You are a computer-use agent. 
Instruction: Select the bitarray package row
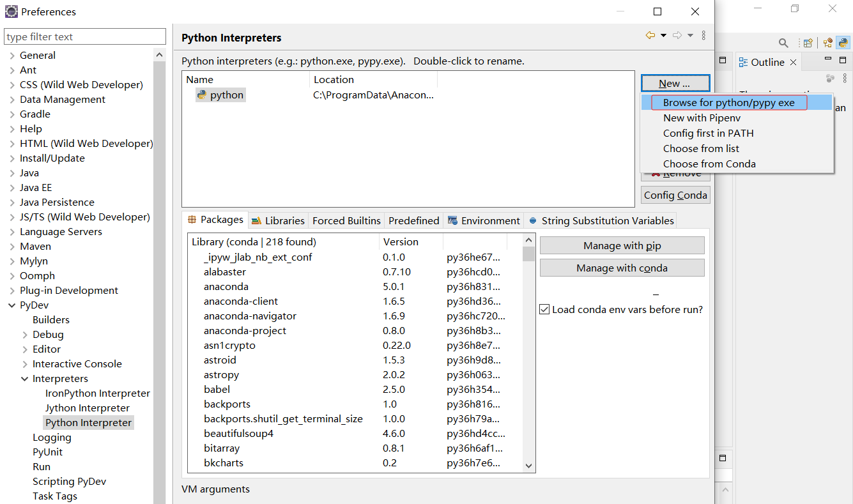(x=355, y=448)
